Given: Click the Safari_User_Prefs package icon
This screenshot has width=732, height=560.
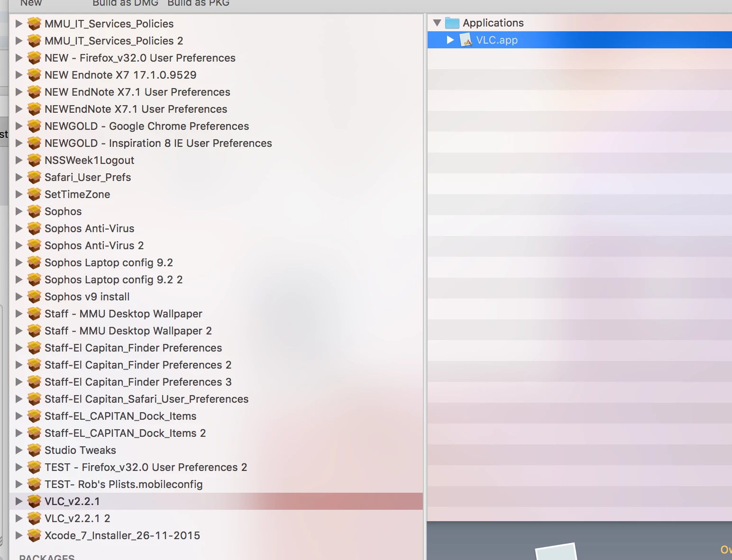Looking at the screenshot, I should (34, 177).
